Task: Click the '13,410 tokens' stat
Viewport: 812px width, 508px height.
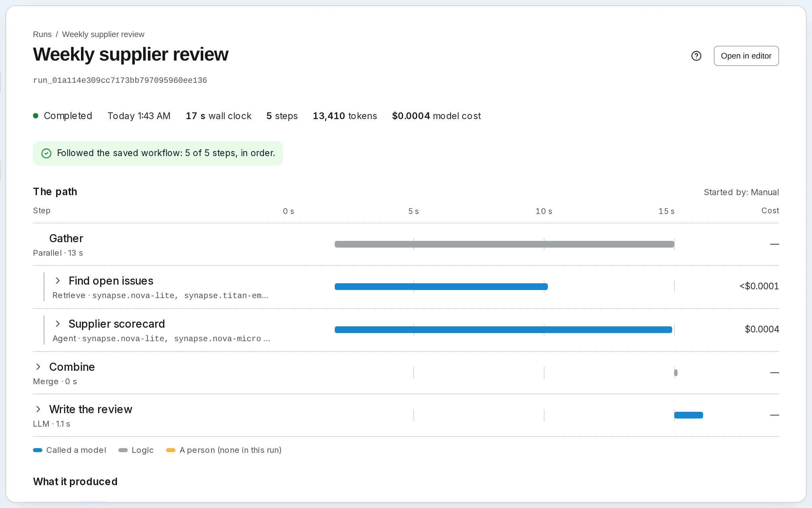Action: [x=345, y=116]
